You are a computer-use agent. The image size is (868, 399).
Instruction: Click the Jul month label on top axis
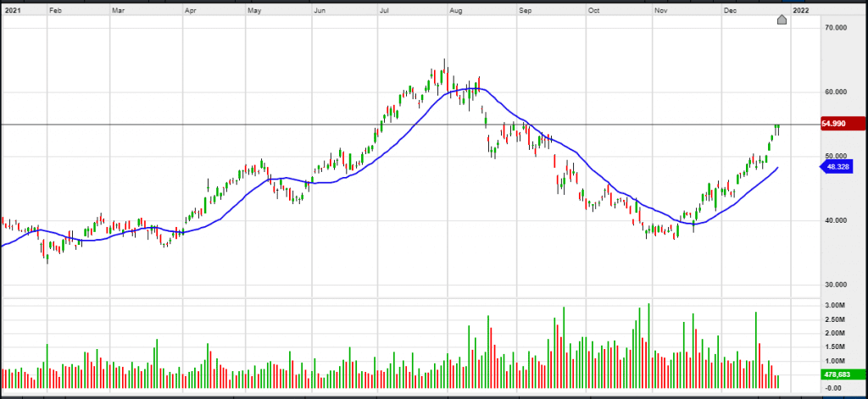[385, 12]
